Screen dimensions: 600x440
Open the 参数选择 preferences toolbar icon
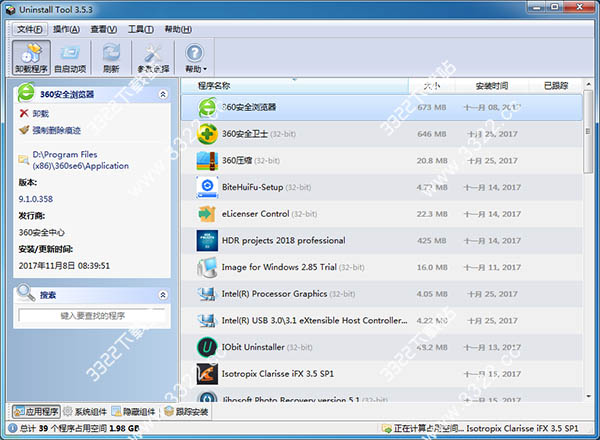(153, 58)
